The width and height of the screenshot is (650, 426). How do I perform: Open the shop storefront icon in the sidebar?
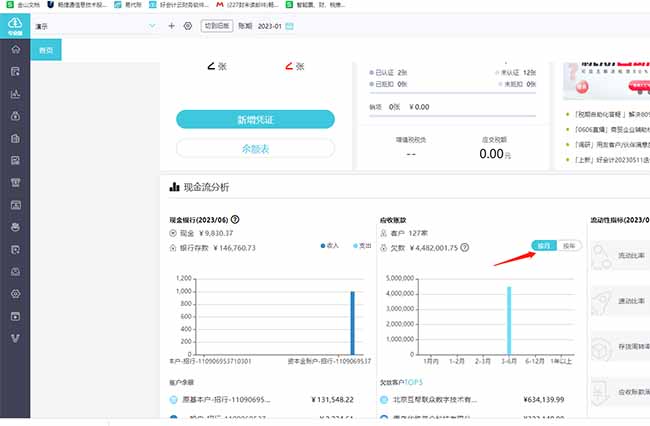tap(15, 183)
